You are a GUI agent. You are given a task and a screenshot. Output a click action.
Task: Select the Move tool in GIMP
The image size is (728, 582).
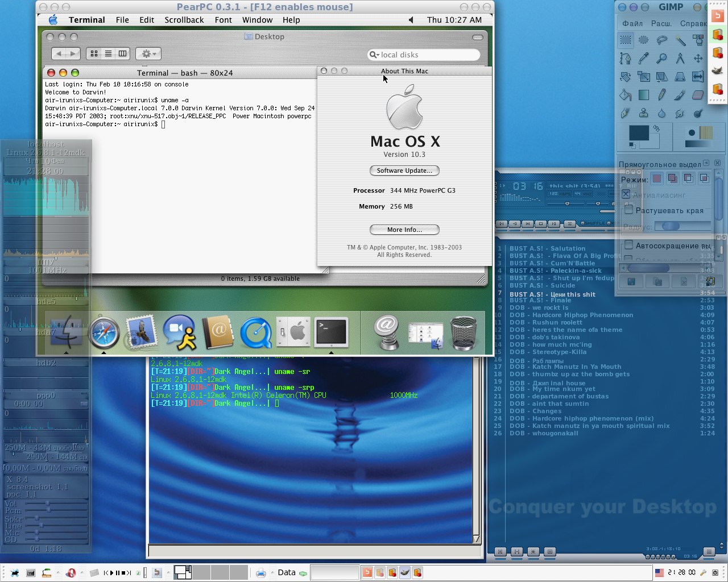698,58
